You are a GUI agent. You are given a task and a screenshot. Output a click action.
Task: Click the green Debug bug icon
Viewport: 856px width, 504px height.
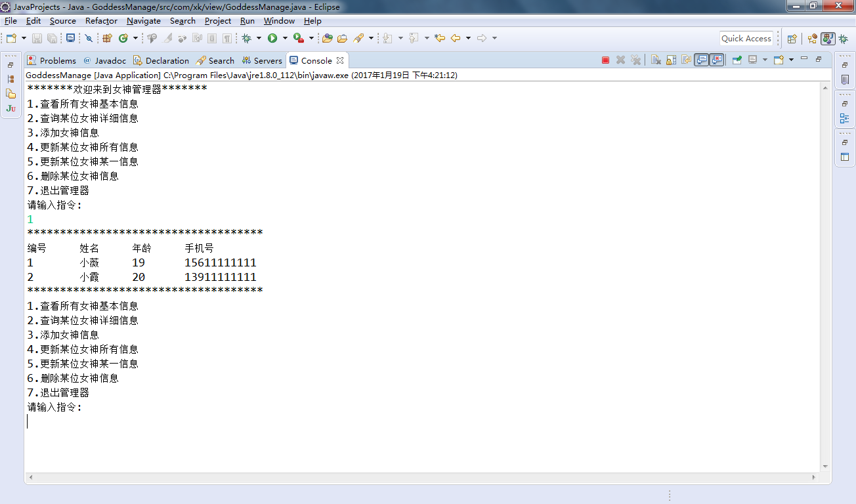pyautogui.click(x=247, y=38)
